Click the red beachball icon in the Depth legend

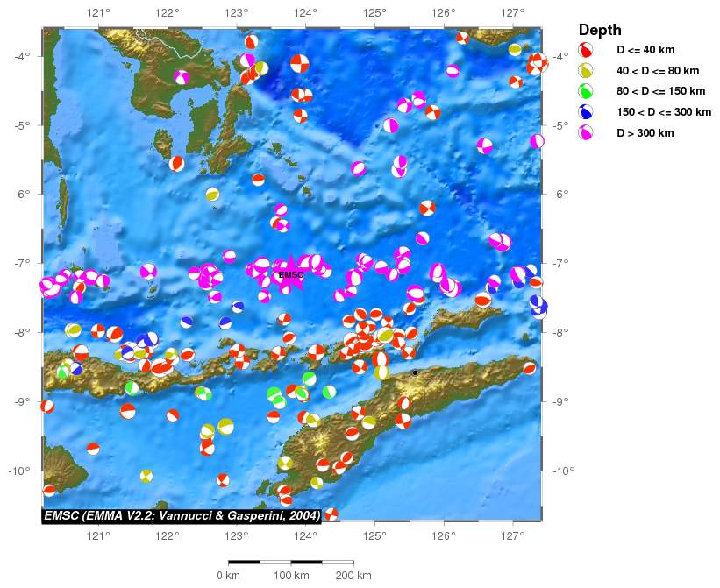tap(585, 51)
